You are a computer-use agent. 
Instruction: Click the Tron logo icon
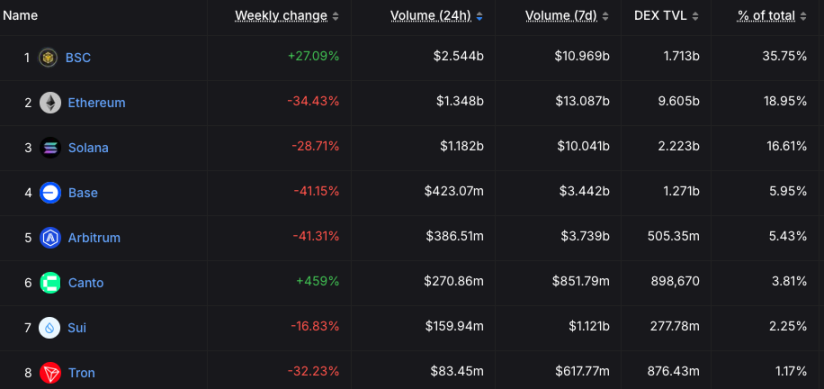click(x=50, y=373)
